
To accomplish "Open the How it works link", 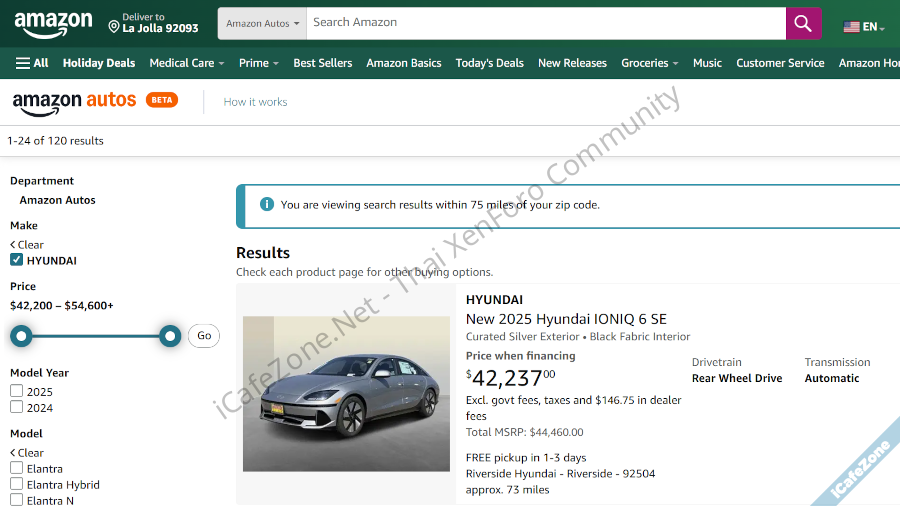I will (x=255, y=102).
